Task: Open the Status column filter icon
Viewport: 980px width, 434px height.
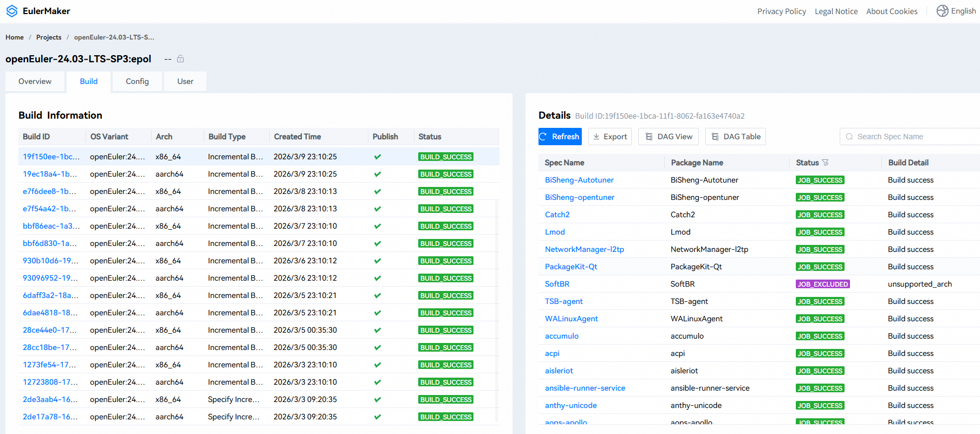Action: click(825, 163)
